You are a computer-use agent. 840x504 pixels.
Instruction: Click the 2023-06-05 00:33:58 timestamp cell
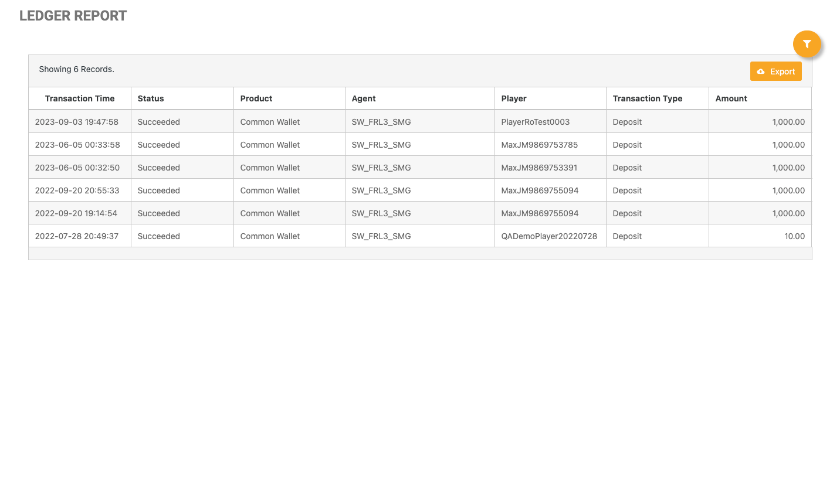click(x=77, y=145)
